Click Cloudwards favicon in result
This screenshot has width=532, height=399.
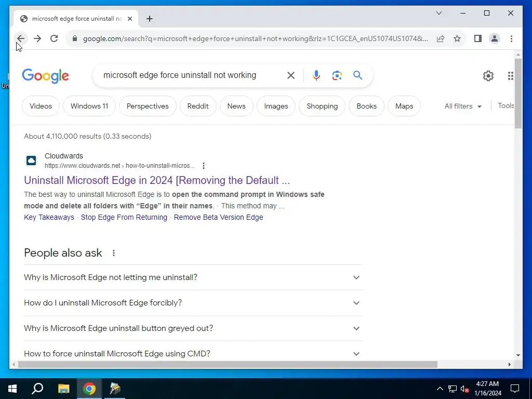click(31, 161)
